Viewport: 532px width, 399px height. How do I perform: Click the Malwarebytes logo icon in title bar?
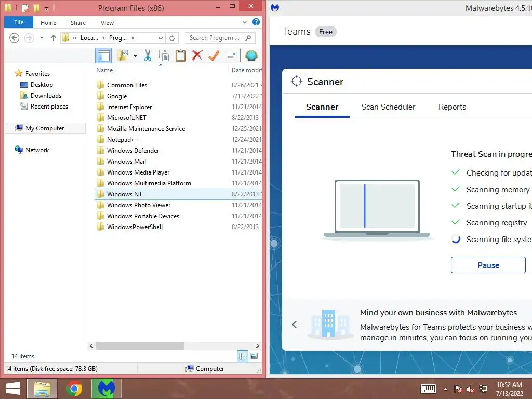coord(275,7)
